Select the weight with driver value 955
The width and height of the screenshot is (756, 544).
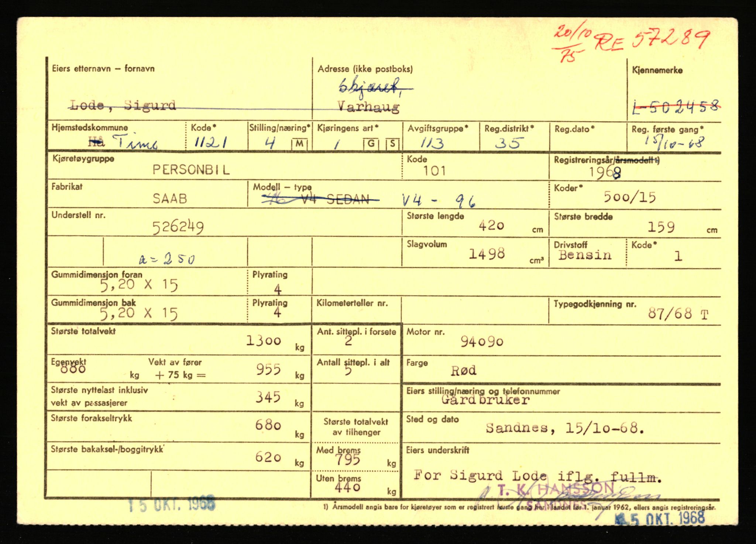(268, 369)
